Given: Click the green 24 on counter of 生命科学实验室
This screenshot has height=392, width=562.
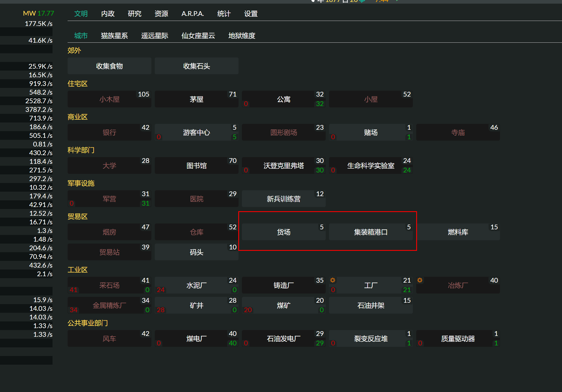Looking at the screenshot, I should (407, 170).
